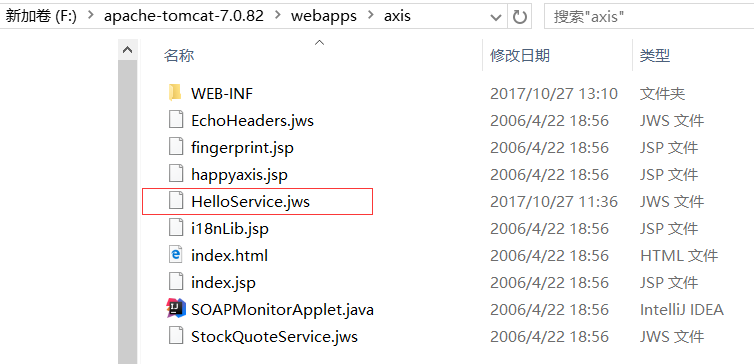Select the HelloService.jws file icon
Image resolution: width=754 pixels, height=364 pixels.
click(176, 201)
